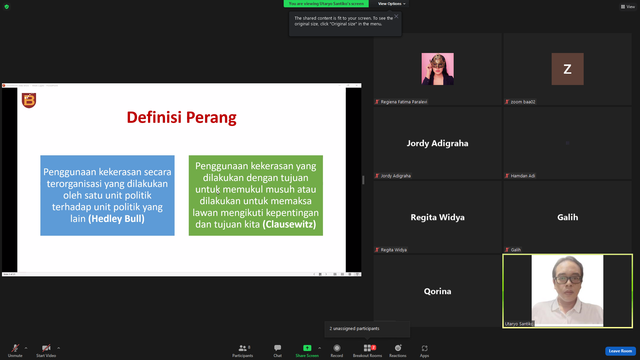The image size is (640, 360).
Task: Click the Galih name label at tile bottom
Action: click(x=516, y=250)
